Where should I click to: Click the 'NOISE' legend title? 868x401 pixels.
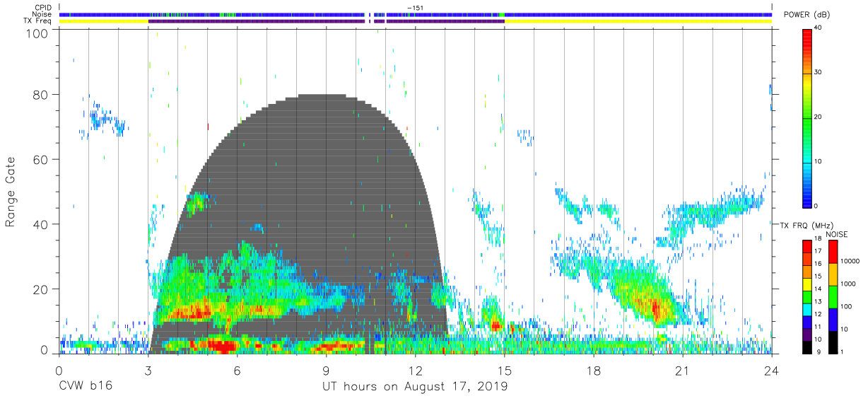[838, 234]
